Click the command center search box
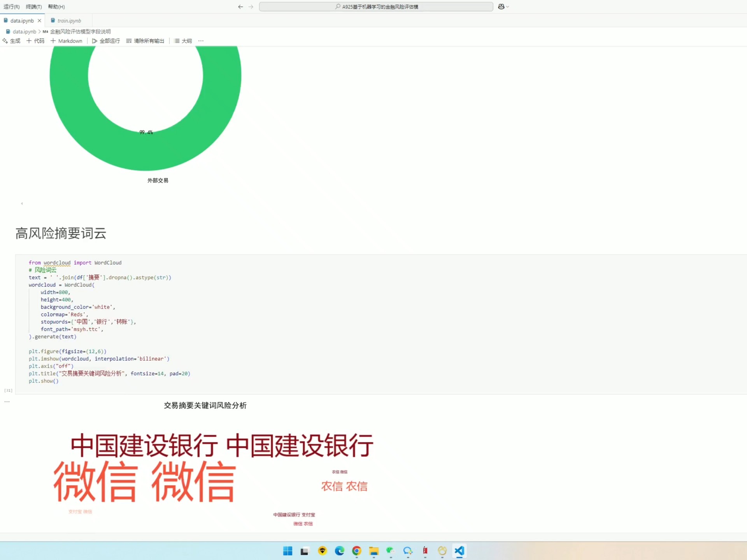The height and width of the screenshot is (560, 747). [376, 7]
